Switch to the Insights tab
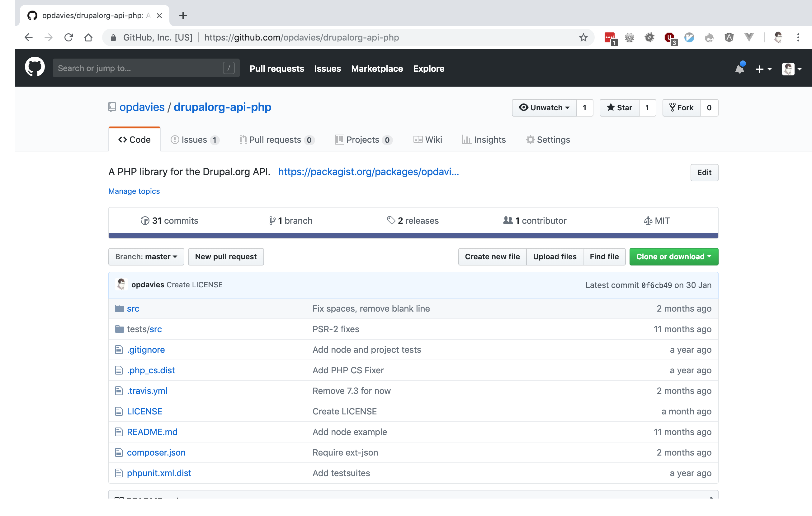The width and height of the screenshot is (812, 516). pos(484,140)
